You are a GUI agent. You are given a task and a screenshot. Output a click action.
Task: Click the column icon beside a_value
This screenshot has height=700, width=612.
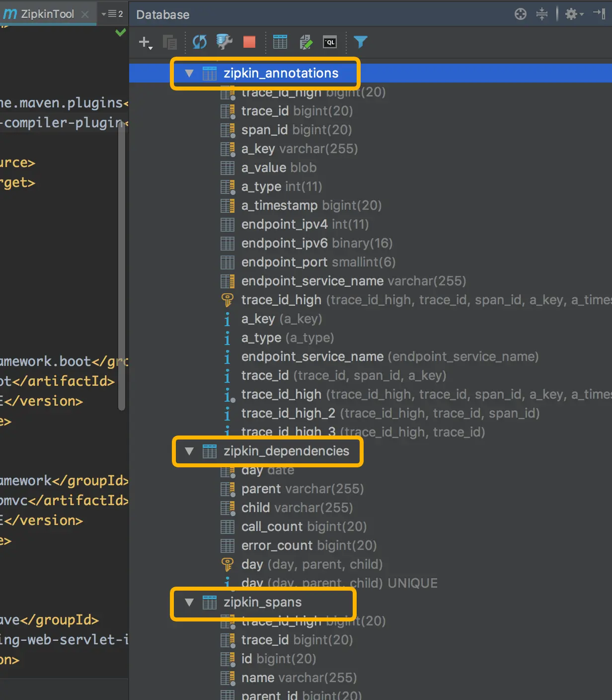(x=227, y=168)
